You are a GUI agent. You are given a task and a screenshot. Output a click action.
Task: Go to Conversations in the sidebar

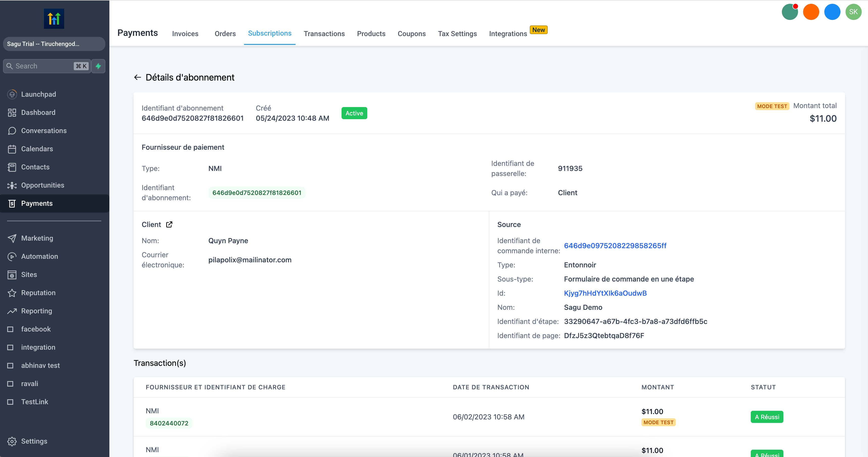pos(44,131)
